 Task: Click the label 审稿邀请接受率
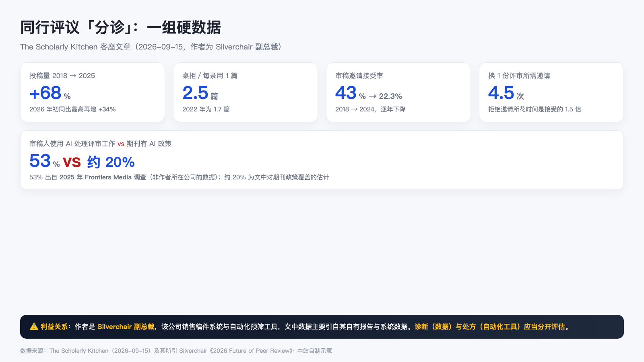pos(359,76)
